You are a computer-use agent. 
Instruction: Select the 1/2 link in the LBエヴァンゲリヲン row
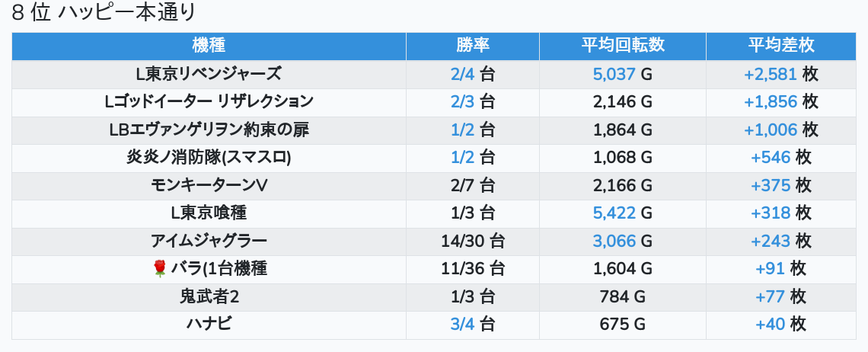[x=462, y=130]
